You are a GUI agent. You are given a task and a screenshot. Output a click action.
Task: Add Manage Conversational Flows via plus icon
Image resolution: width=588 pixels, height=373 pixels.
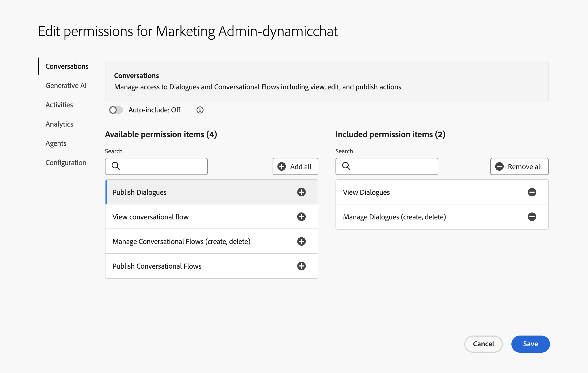[x=301, y=241]
